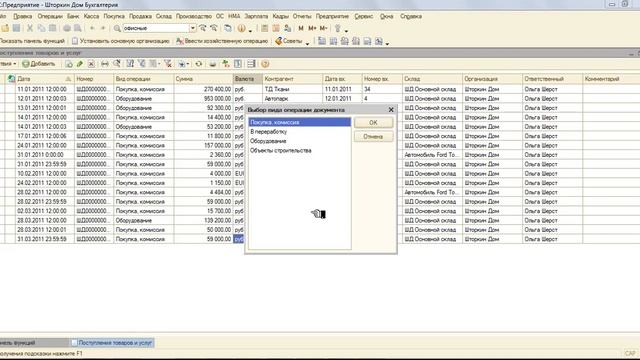Click Отмена in the operation type dialog
The width and height of the screenshot is (640, 360).
pyautogui.click(x=373, y=136)
